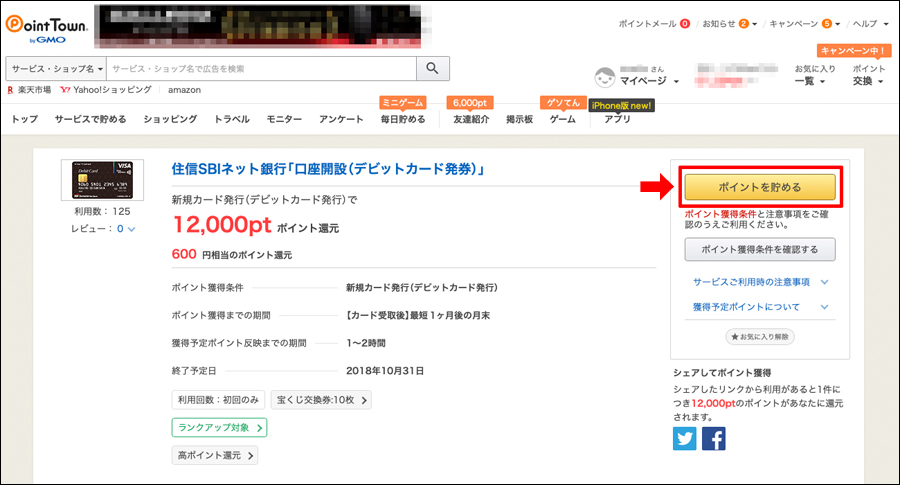Viewport: 900px width, 485px height.
Task: Click the お気に入り解除 button
Action: click(760, 336)
